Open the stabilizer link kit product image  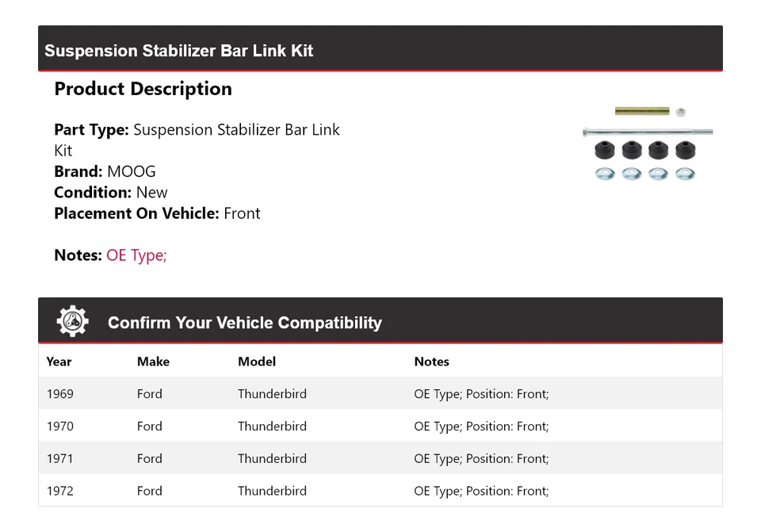647,143
